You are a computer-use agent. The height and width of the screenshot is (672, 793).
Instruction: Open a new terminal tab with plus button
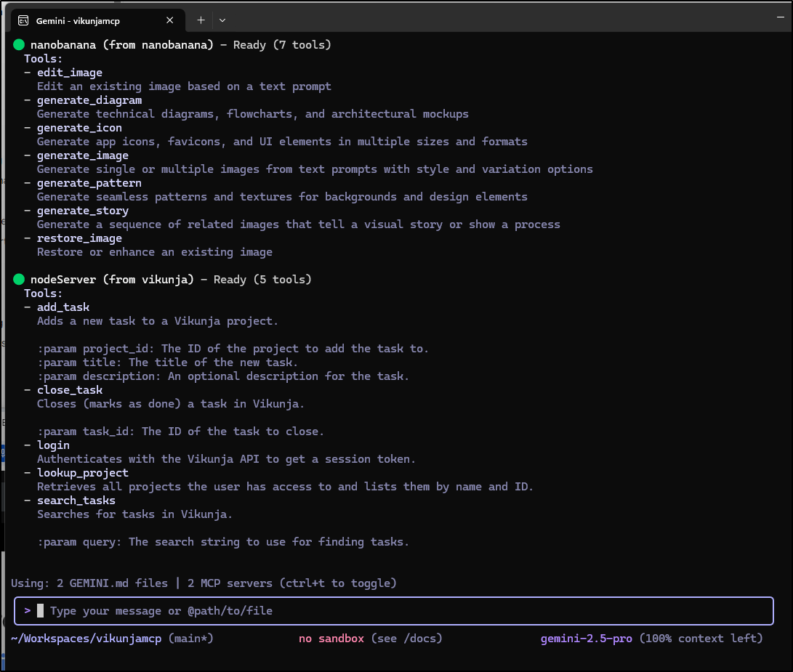[x=201, y=20]
